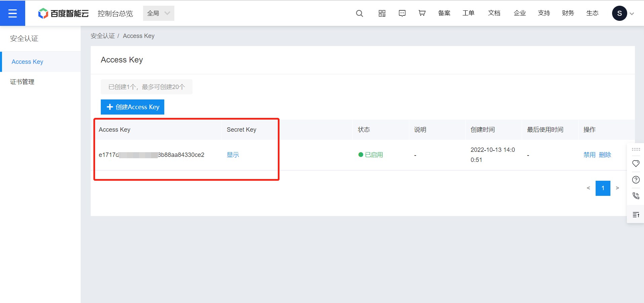Click the 最后使用时间 column header
The image size is (644, 303).
point(545,130)
